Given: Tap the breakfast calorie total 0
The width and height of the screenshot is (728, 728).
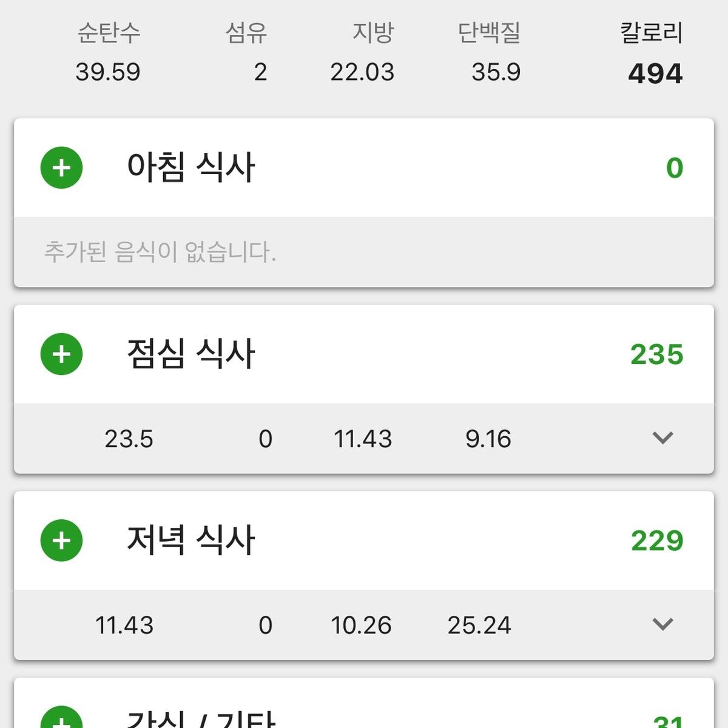Looking at the screenshot, I should [674, 168].
